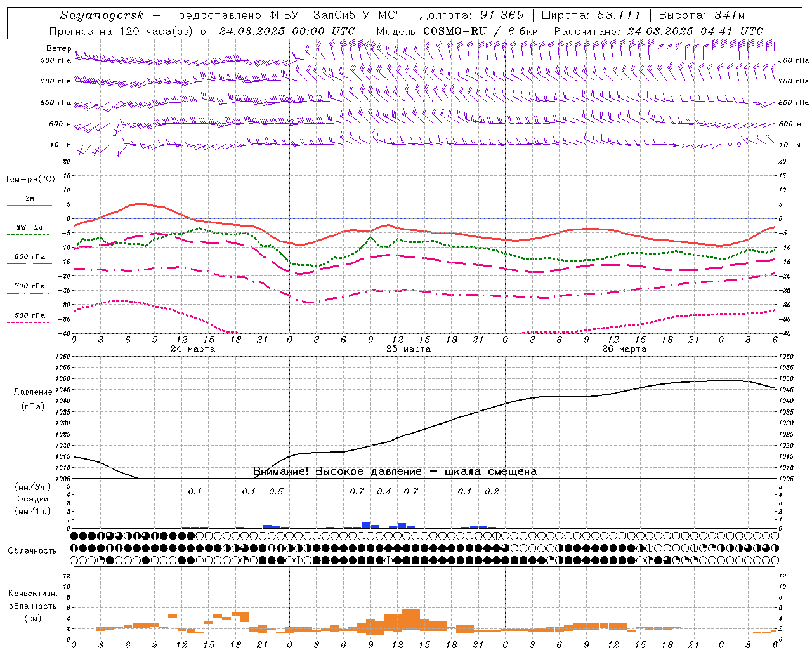Click the Модель COSMO-RU / 6.6км label
Viewport: 812px width, 650px height.
point(457,31)
